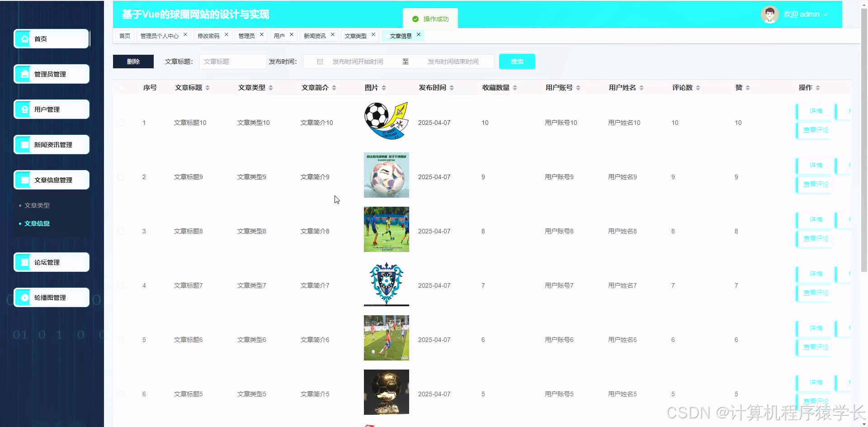Focus the 文章标题 search field
The width and height of the screenshot is (868, 427).
coord(233,62)
